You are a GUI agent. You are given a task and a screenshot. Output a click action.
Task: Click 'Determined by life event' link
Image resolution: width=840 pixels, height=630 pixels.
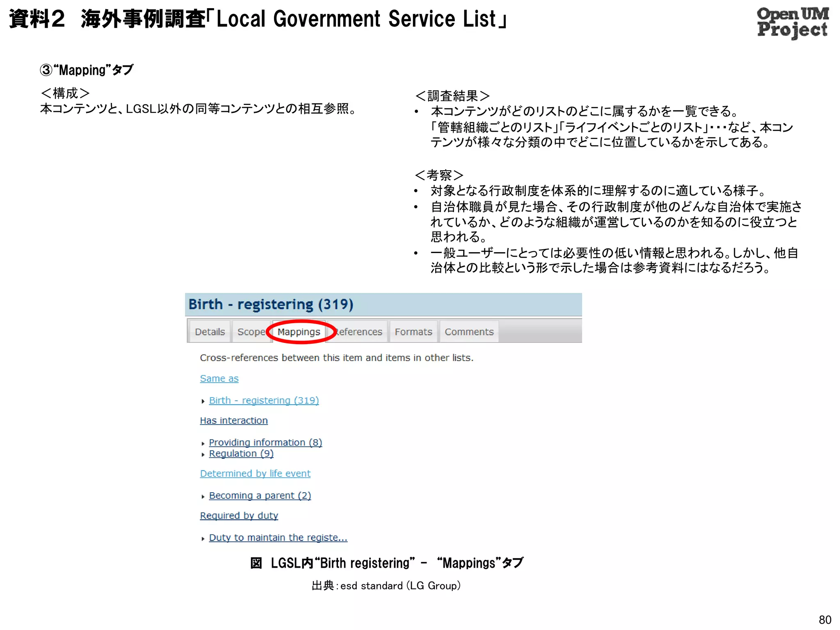pos(255,473)
